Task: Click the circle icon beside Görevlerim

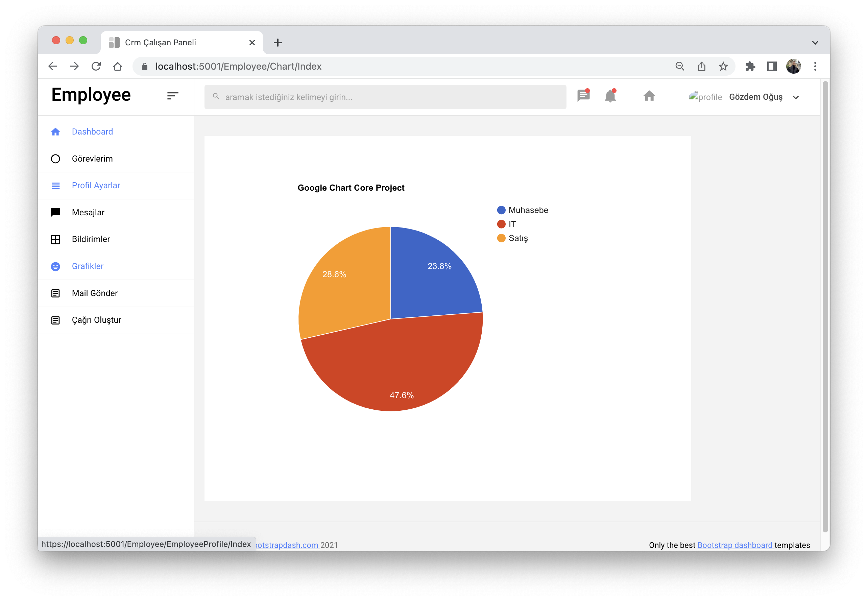Action: point(55,159)
